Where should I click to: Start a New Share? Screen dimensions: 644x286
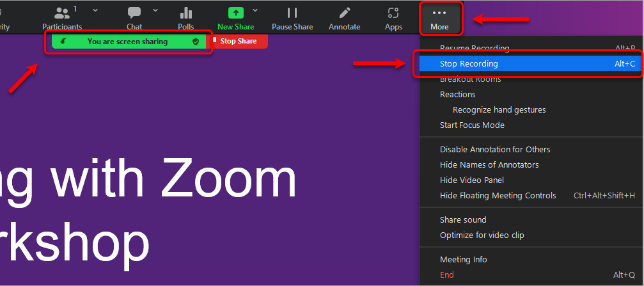point(236,17)
